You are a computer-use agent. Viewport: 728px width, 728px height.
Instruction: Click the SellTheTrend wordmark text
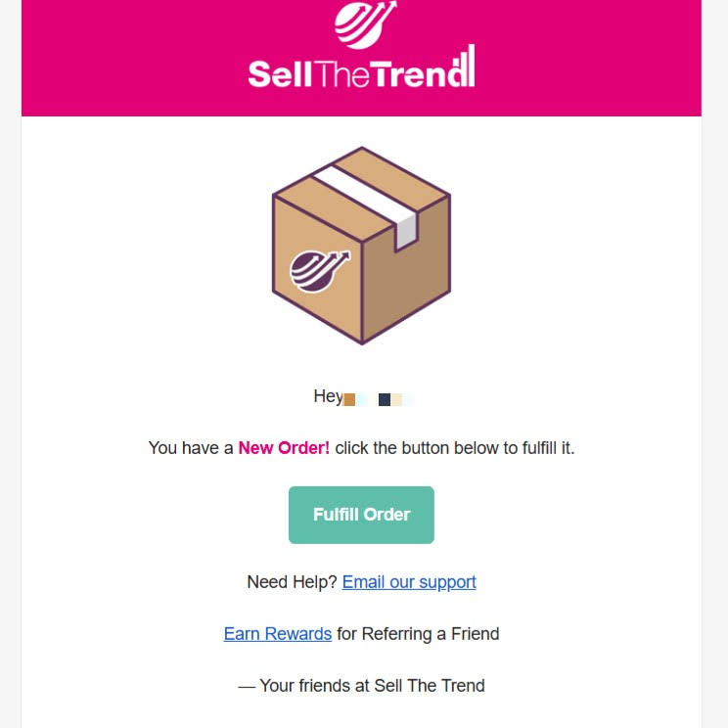point(361,67)
